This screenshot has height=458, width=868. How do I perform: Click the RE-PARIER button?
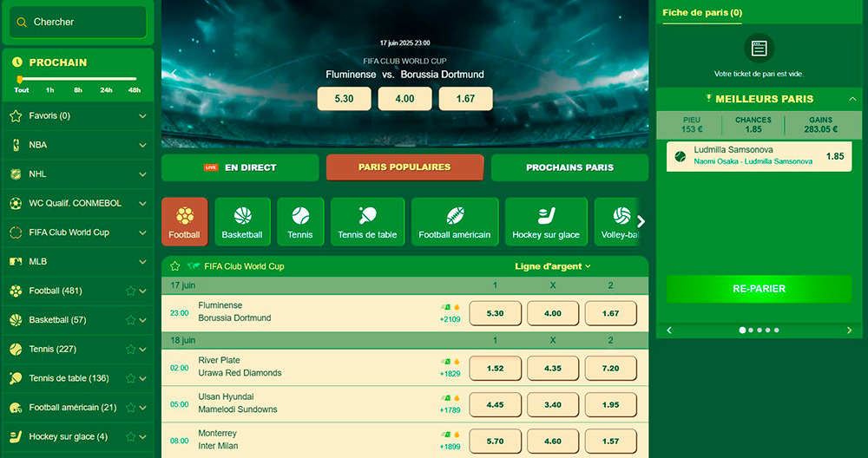(759, 289)
